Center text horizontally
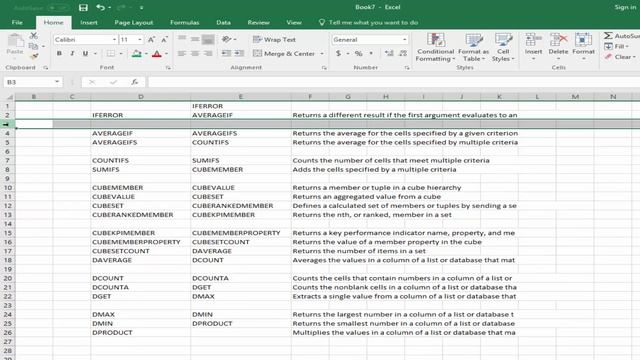The width and height of the screenshot is (640, 360). [x=195, y=53]
